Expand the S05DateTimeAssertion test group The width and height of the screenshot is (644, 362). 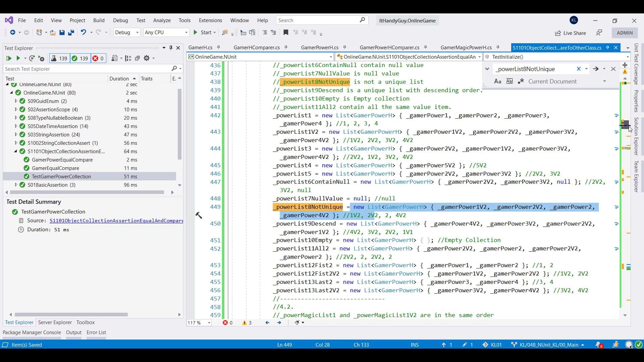(15, 126)
